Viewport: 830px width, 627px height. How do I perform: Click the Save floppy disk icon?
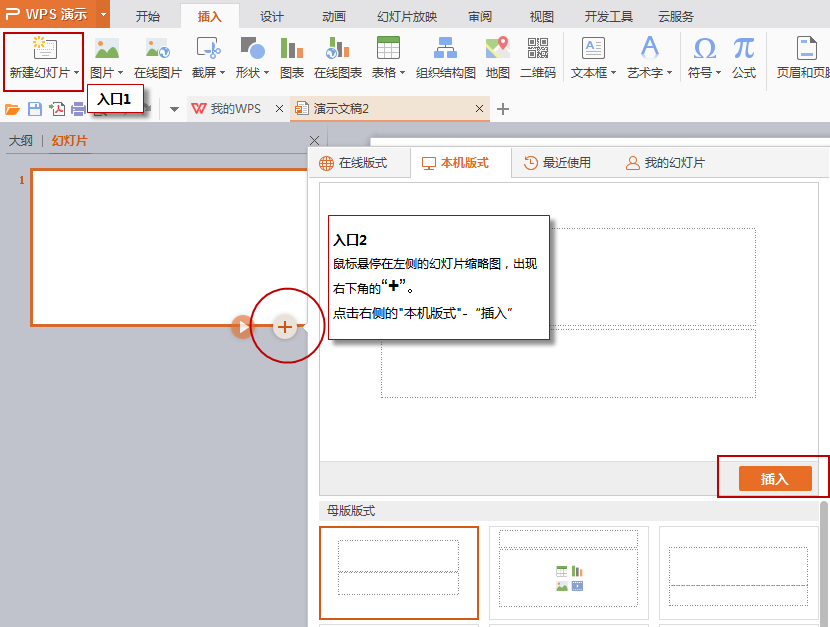[35, 109]
